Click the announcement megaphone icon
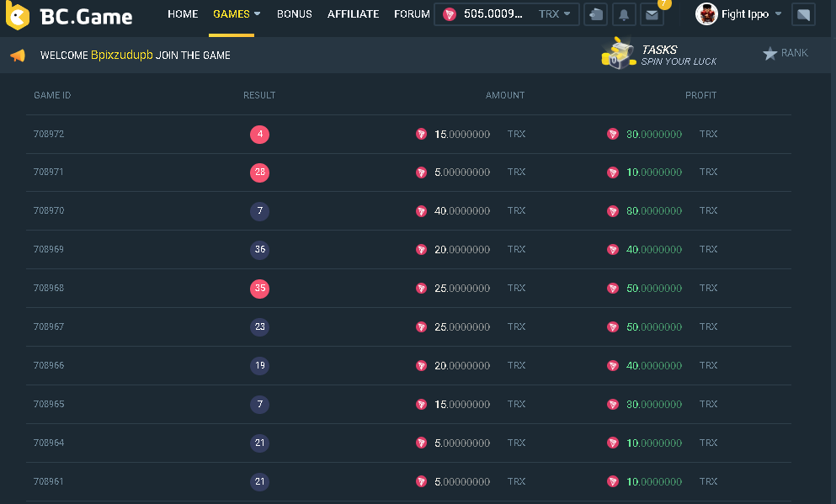The image size is (836, 504). pyautogui.click(x=18, y=56)
